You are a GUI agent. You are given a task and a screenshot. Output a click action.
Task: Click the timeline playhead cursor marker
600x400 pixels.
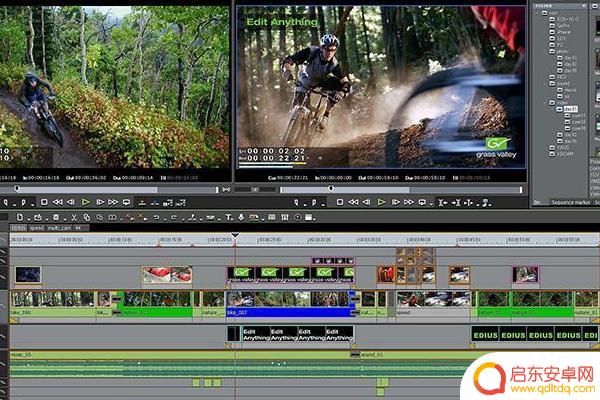(235, 235)
